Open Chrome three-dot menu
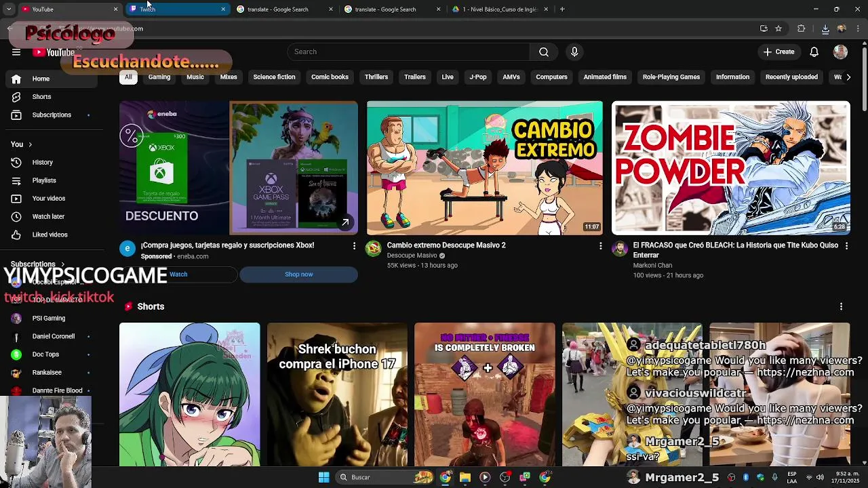 point(859,28)
